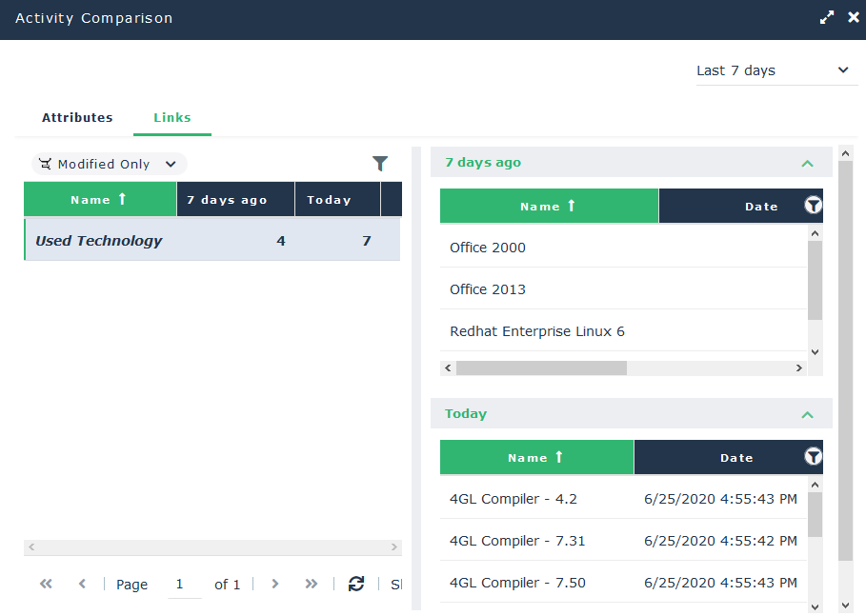The image size is (866, 616).
Task: Collapse the Today section
Action: (807, 414)
